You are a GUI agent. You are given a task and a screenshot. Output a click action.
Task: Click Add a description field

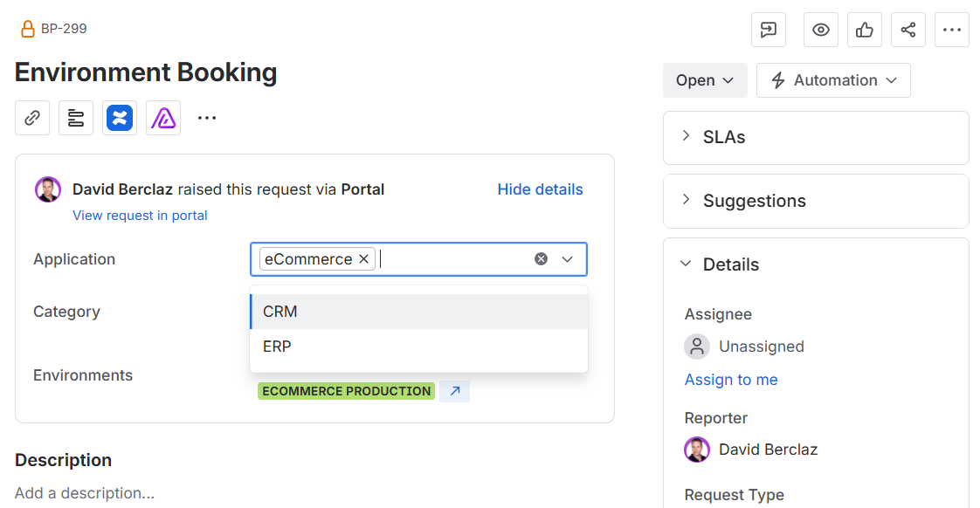[x=85, y=493]
